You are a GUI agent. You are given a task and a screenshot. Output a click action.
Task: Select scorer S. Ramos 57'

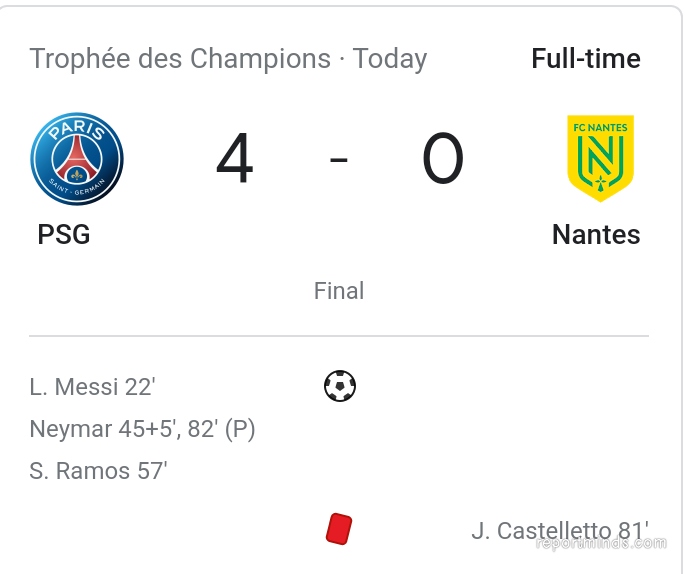pos(98,471)
